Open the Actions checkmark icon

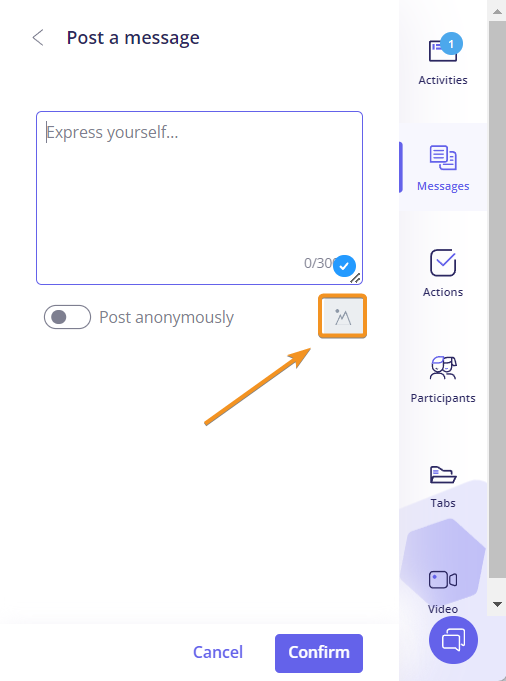443,263
